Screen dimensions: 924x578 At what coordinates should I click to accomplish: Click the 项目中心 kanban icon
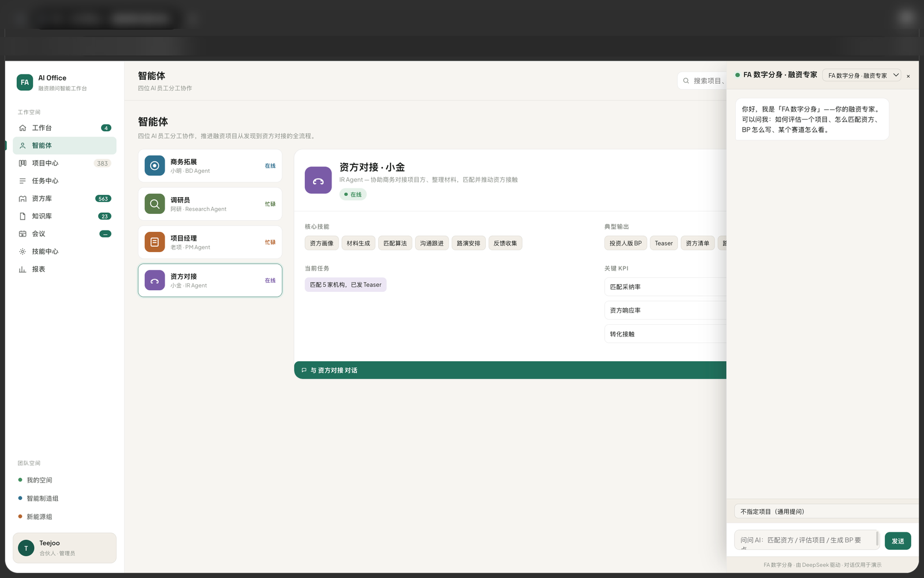pos(23,163)
